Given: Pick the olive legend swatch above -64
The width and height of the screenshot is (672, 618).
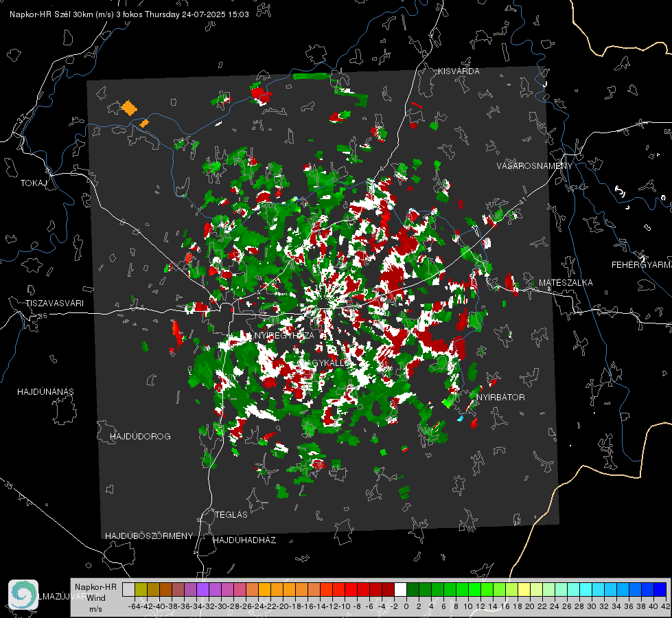Looking at the screenshot, I should pos(141,589).
